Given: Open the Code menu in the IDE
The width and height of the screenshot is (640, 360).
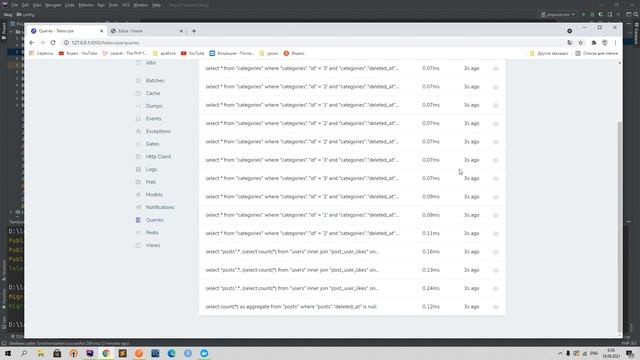Looking at the screenshot, I should pyautogui.click(x=69, y=5).
